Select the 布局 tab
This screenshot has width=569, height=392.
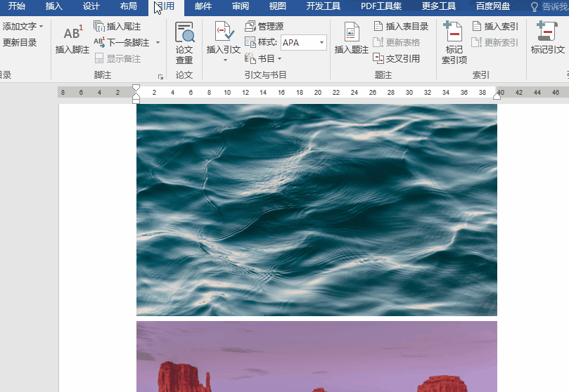129,6
